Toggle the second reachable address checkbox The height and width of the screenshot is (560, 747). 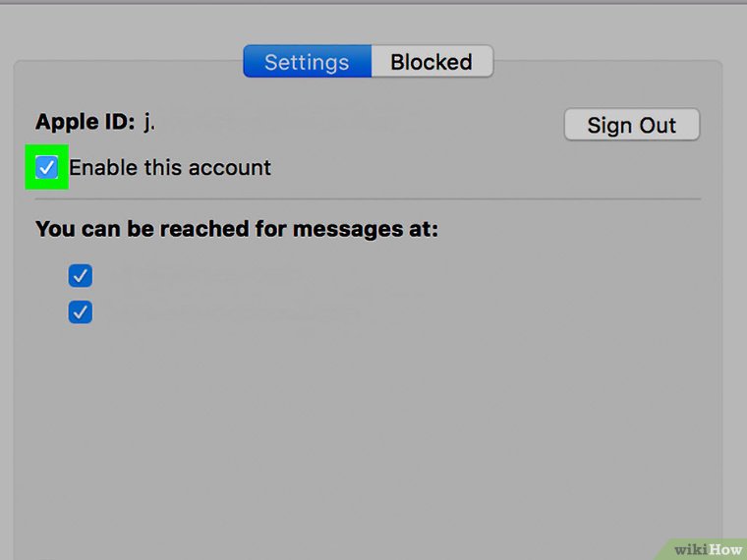(80, 312)
